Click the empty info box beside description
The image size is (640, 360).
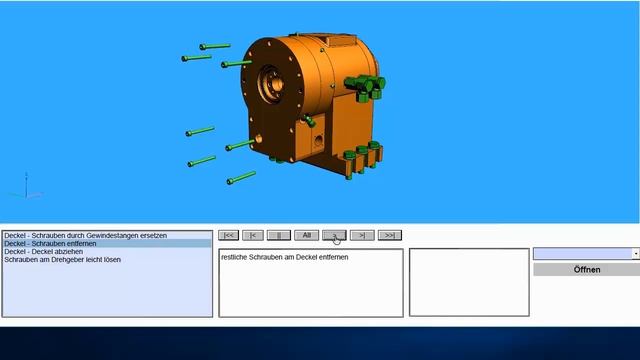click(x=469, y=282)
